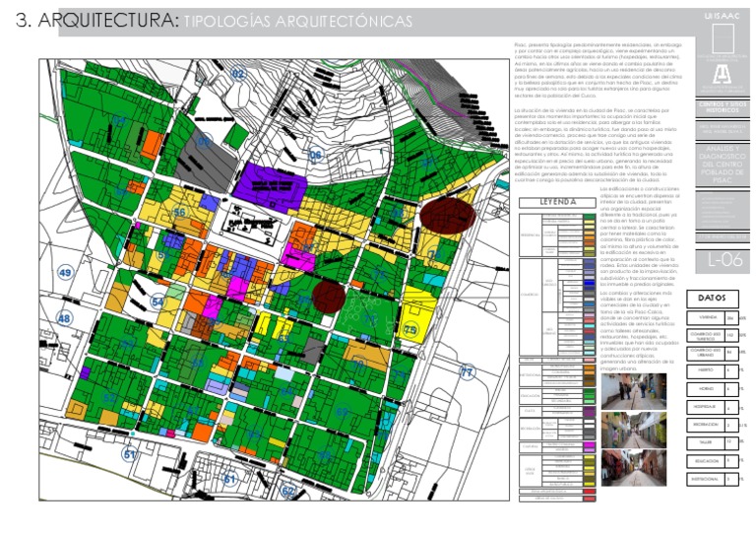Select the block 51 circle marker
Viewport: 756px width, 534px height.
129,454
